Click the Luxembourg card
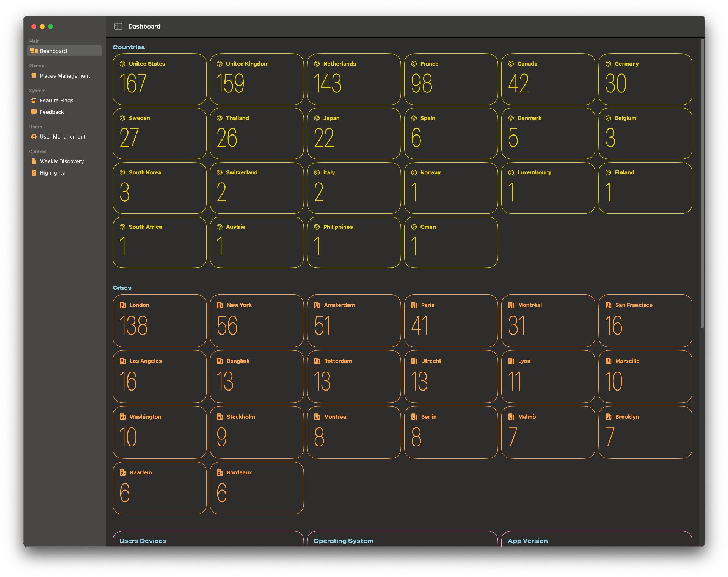This screenshot has height=577, width=728. click(548, 188)
